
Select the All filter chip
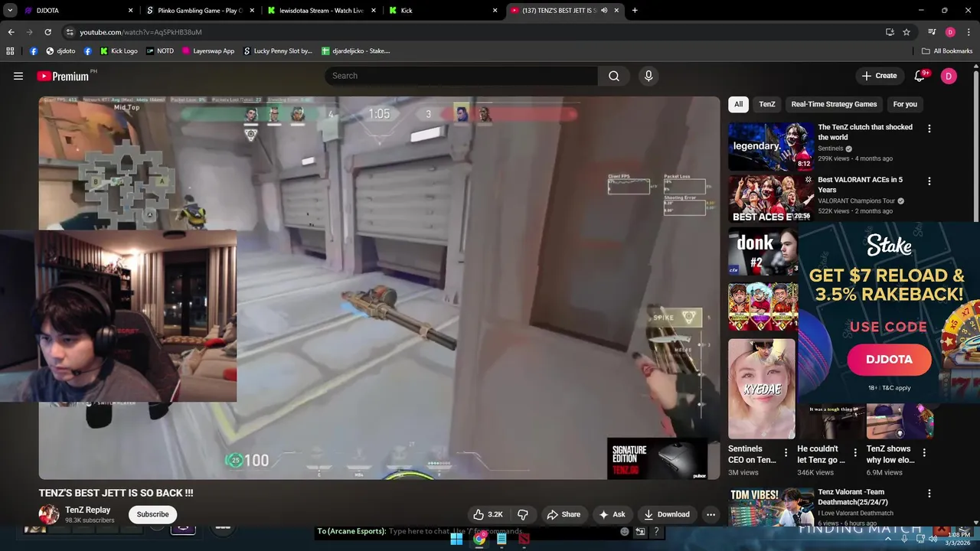point(738,104)
